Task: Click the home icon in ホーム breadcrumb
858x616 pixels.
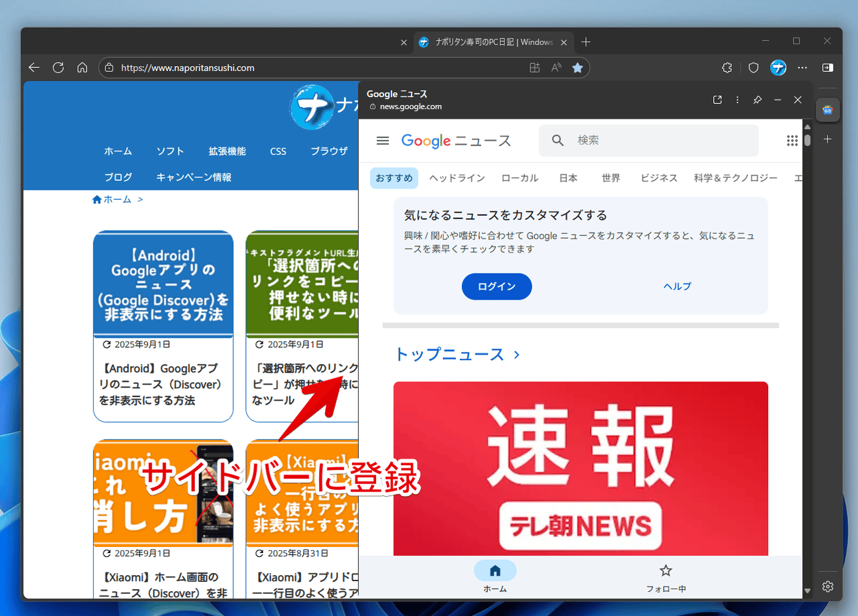Action: [x=97, y=199]
